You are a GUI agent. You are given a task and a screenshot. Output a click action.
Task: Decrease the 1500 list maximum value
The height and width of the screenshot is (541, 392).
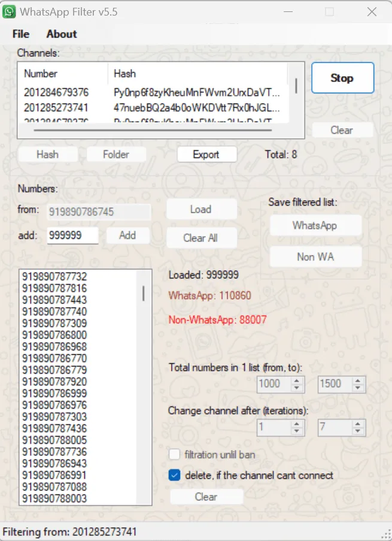coord(358,388)
